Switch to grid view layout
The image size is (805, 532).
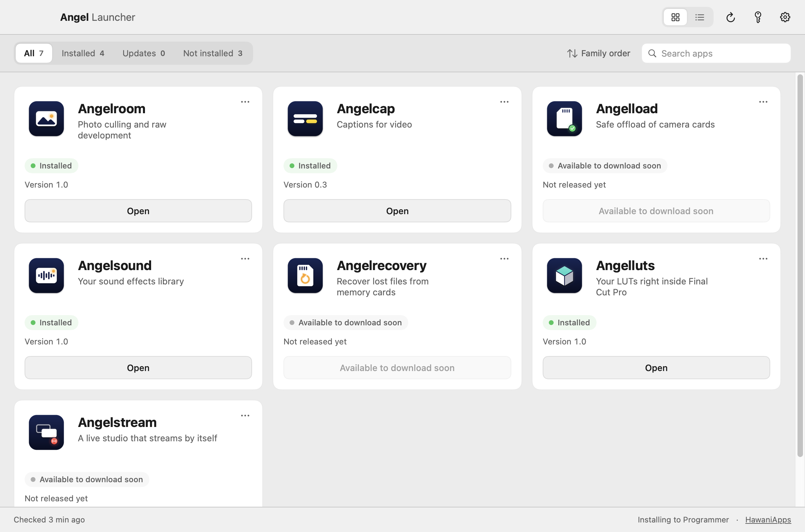coord(675,17)
